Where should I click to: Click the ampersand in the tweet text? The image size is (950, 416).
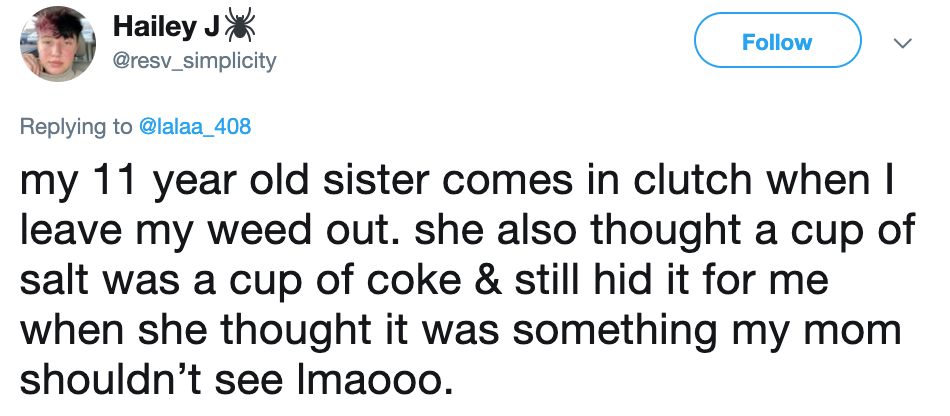point(484,283)
